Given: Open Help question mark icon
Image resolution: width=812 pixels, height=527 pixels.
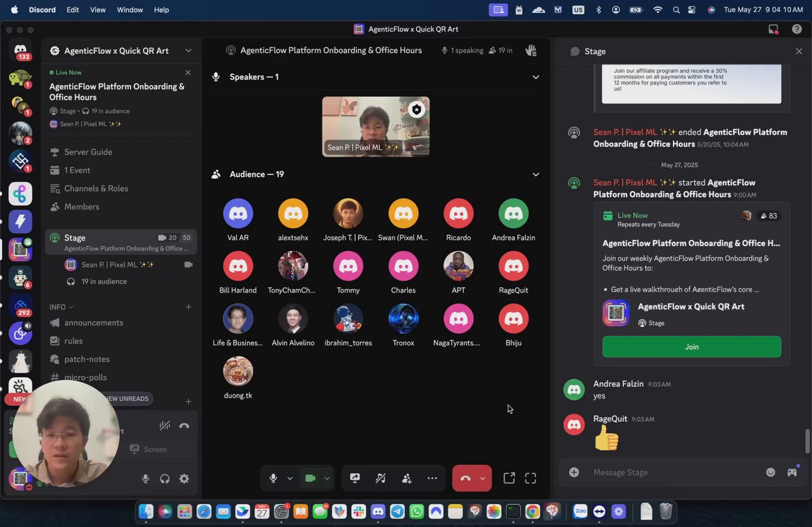Looking at the screenshot, I should coord(797,29).
